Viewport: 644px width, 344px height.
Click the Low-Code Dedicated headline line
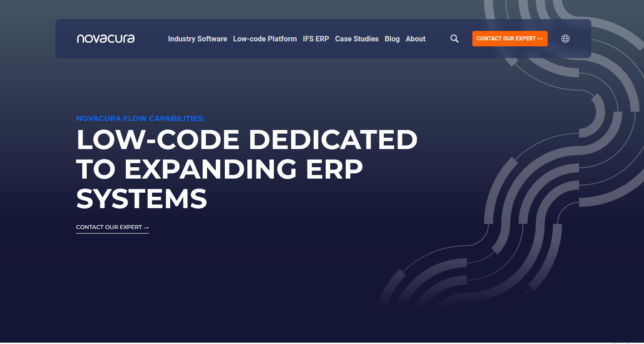pyautogui.click(x=247, y=140)
